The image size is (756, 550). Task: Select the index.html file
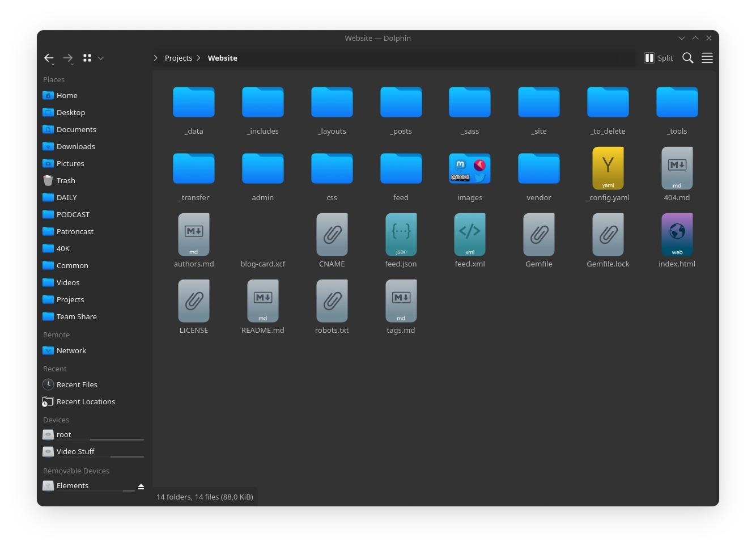tap(677, 242)
